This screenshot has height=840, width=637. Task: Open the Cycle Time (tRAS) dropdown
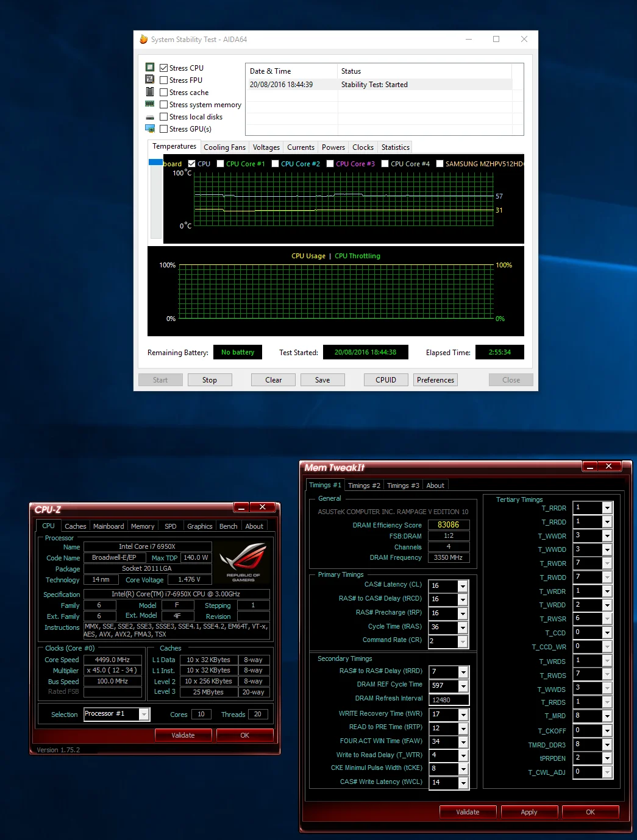(463, 627)
